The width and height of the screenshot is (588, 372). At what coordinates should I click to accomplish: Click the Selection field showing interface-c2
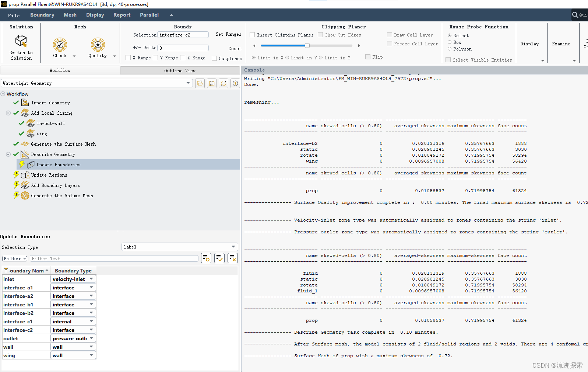[183, 35]
